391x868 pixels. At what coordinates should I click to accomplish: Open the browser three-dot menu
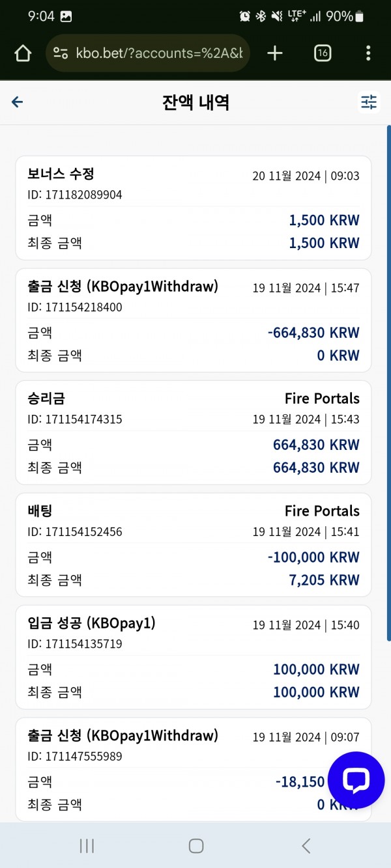pyautogui.click(x=368, y=53)
